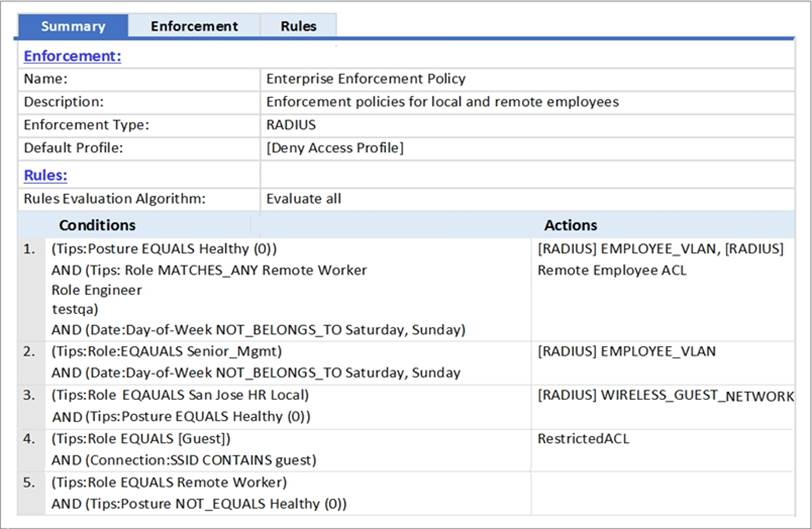
Task: Click the Actions column header
Action: tap(570, 225)
